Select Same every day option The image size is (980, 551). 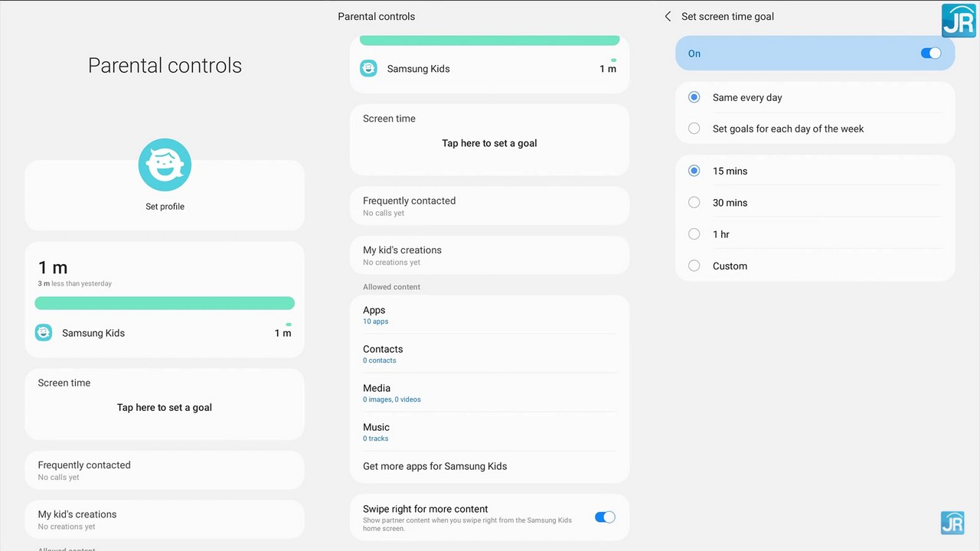[815, 97]
